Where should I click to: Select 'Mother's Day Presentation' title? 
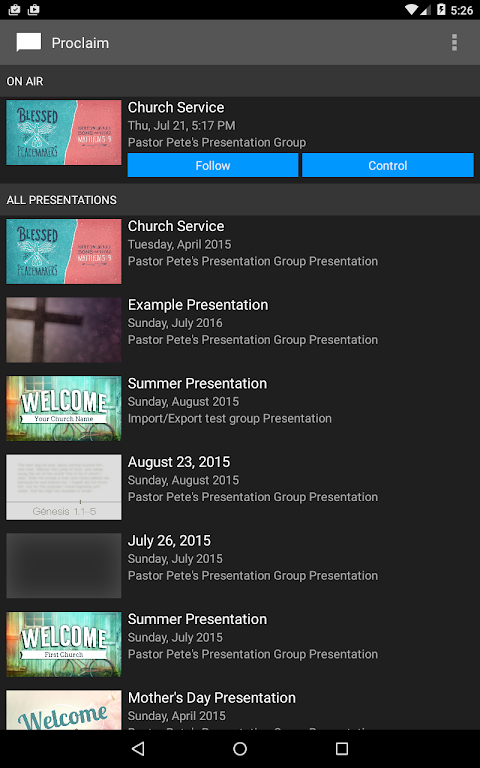click(x=212, y=698)
